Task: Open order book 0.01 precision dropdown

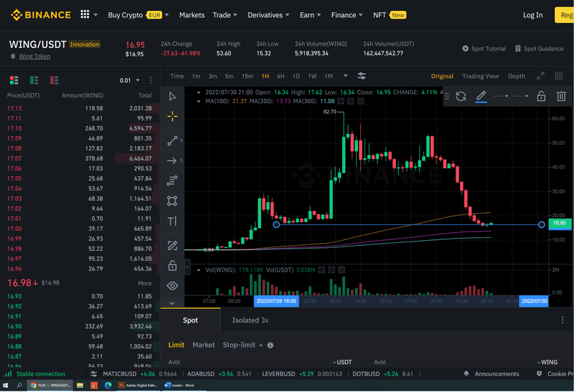Action: coord(130,80)
